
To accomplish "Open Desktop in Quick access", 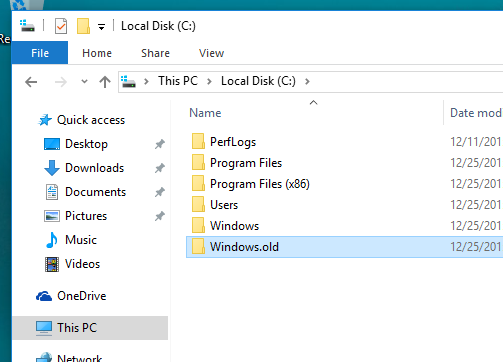I will [x=86, y=144].
